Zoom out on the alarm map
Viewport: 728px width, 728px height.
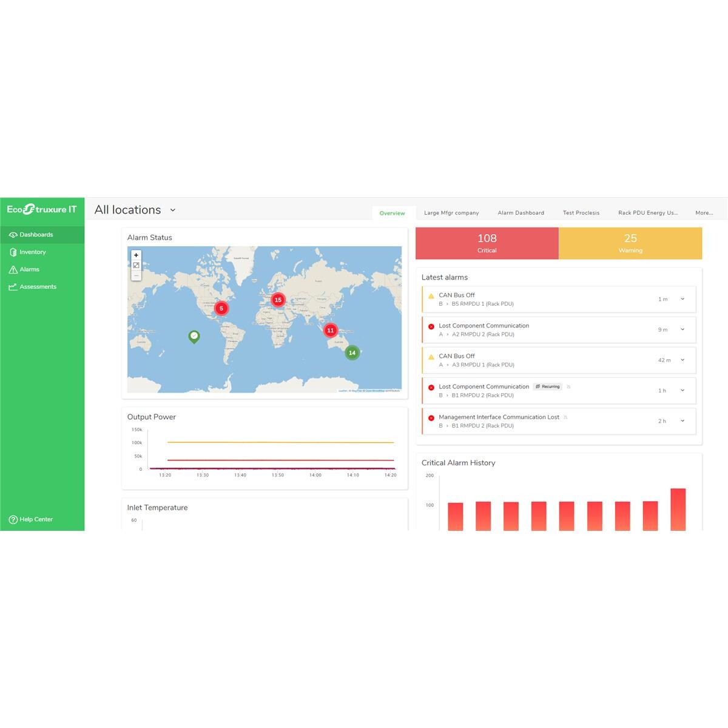click(x=136, y=276)
